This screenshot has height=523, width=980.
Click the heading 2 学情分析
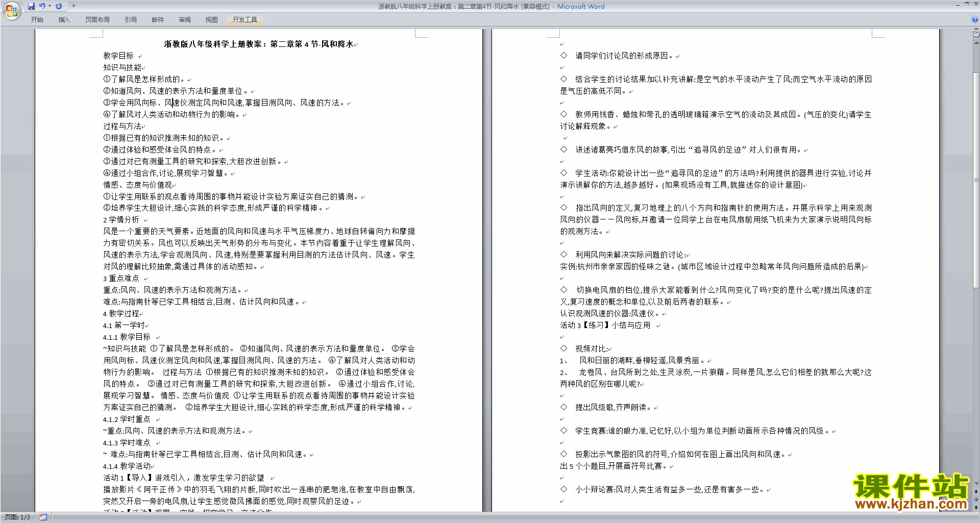(x=121, y=219)
